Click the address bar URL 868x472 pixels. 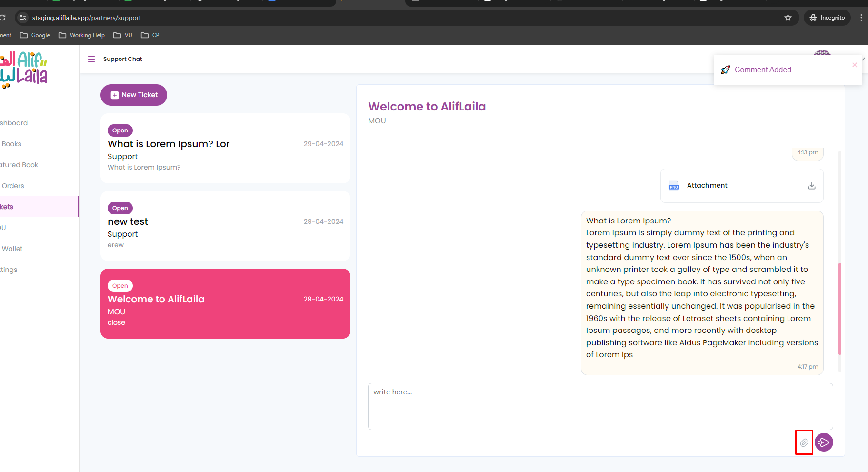click(x=87, y=18)
